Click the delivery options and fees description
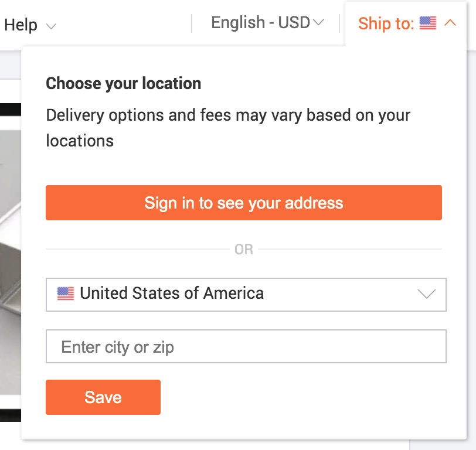Image resolution: width=476 pixels, height=450 pixels. pyautogui.click(x=228, y=115)
